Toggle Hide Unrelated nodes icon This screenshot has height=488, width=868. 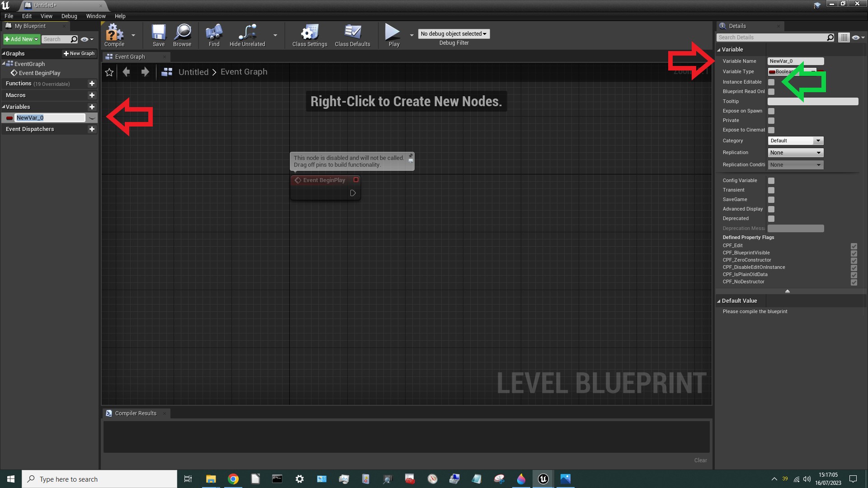click(247, 35)
